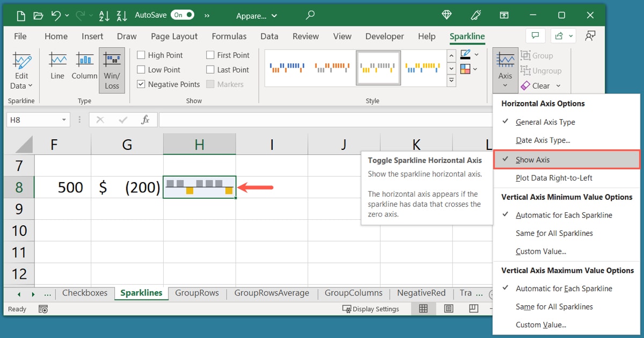Toggle AutoSave off
644x338 pixels.
point(182,15)
